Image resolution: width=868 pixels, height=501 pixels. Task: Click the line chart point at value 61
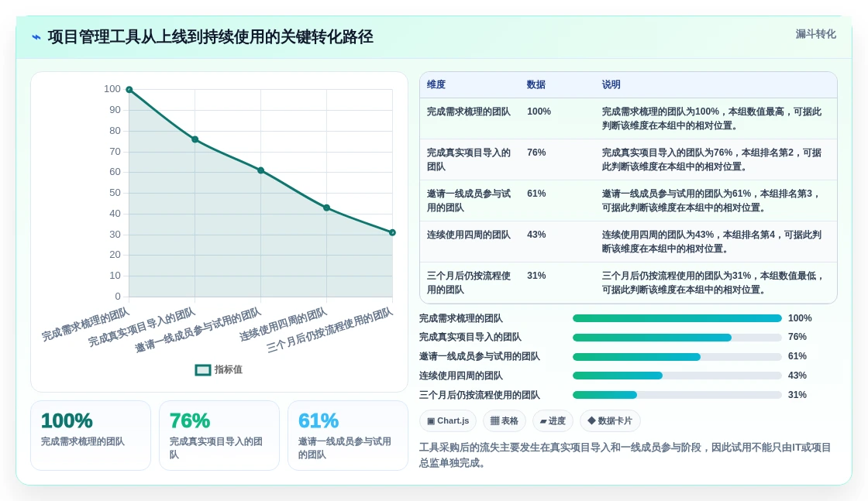260,170
